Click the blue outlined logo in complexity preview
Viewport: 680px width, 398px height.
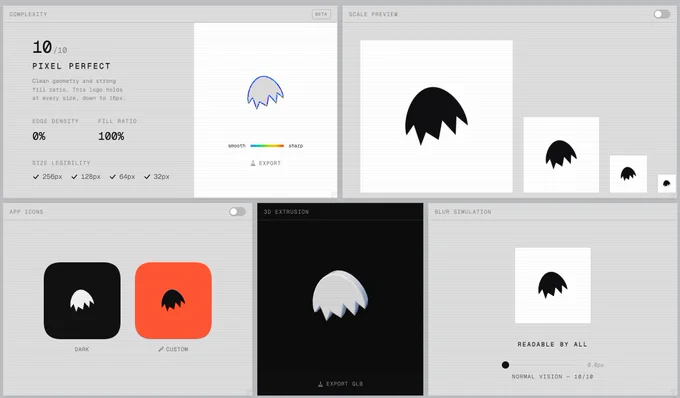[265, 92]
